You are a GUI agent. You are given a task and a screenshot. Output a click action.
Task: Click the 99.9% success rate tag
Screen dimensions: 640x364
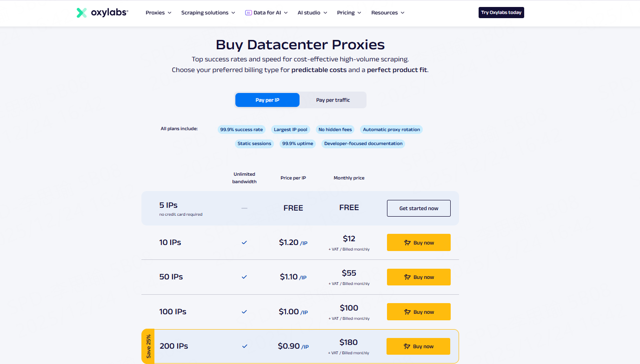coord(241,130)
